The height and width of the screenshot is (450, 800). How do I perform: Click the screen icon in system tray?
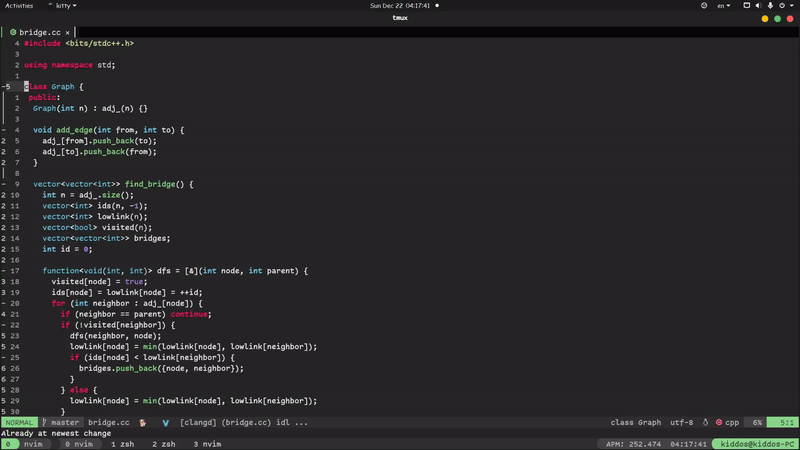[x=746, y=6]
